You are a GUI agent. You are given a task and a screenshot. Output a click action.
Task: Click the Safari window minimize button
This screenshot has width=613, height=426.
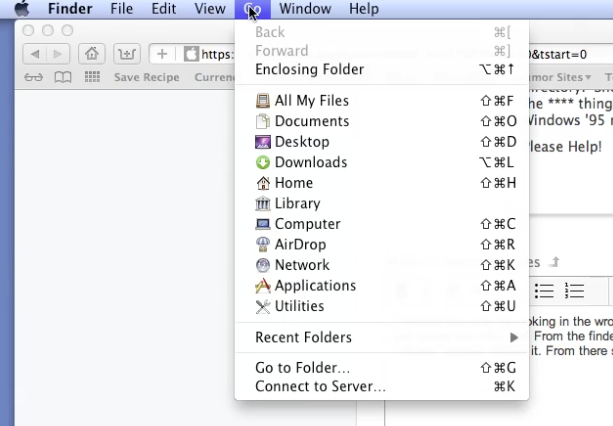click(48, 30)
